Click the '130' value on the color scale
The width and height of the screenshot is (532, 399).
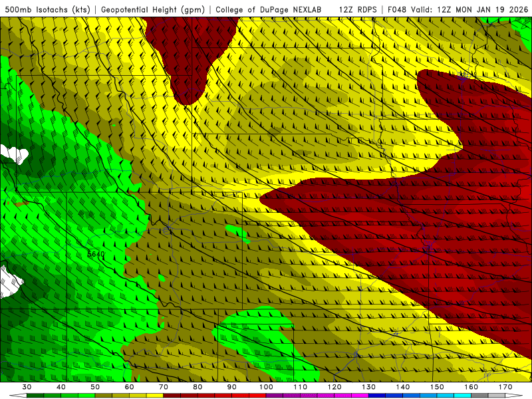point(369,387)
